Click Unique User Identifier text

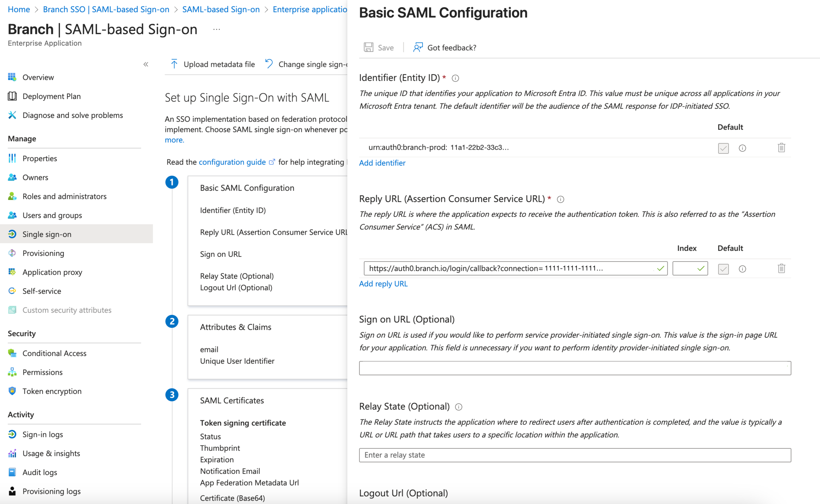[237, 361]
